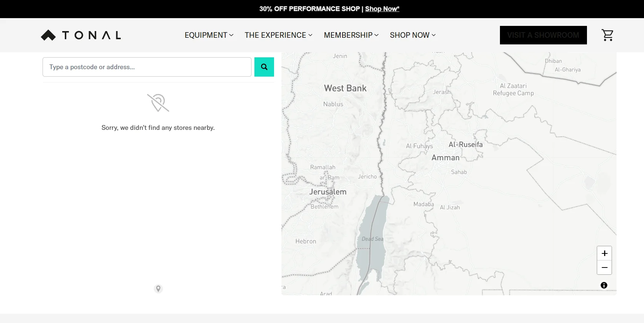This screenshot has height=323, width=644.
Task: Open the shopping cart
Action: click(x=607, y=35)
